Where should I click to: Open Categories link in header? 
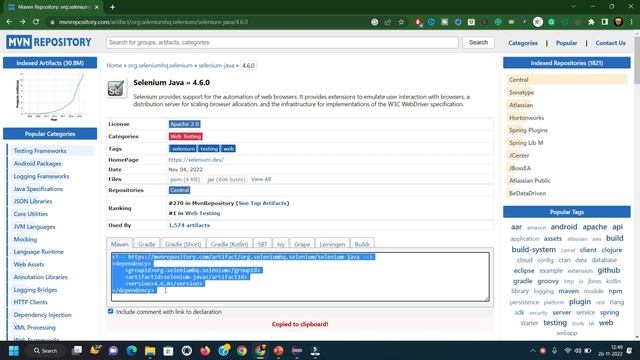523,43
